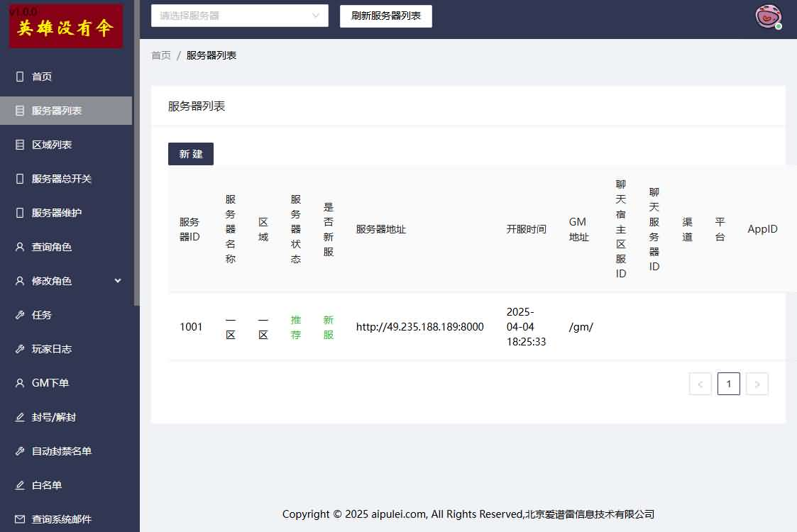Click the 服务器维护 icon in sidebar
The image size is (797, 532).
coord(18,212)
